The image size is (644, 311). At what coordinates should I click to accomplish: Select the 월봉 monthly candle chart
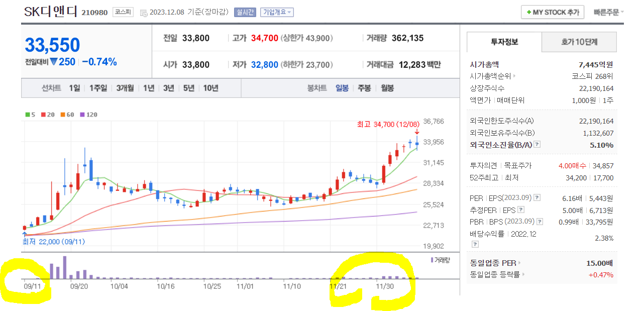(387, 88)
